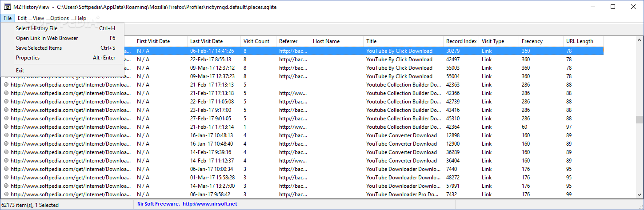Click last visit date 01-Mar-17 15:58:28
Viewport: 644px width, 210px height.
click(212, 178)
